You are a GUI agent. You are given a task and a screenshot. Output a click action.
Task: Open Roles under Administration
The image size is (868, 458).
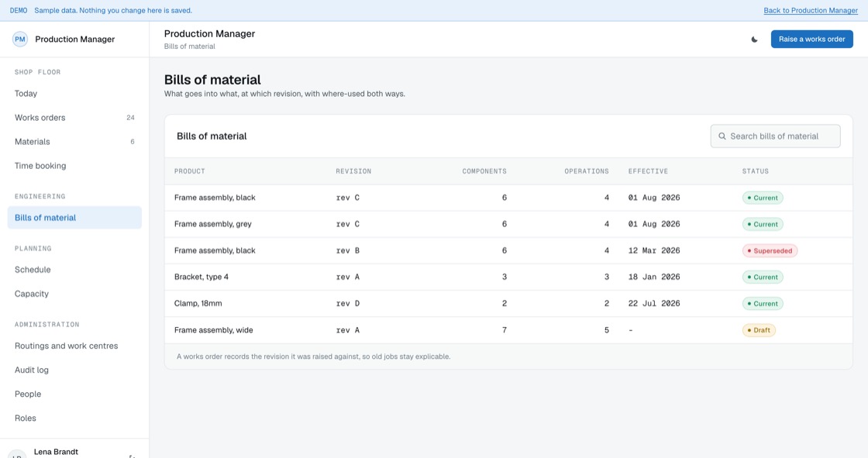[x=74, y=418]
